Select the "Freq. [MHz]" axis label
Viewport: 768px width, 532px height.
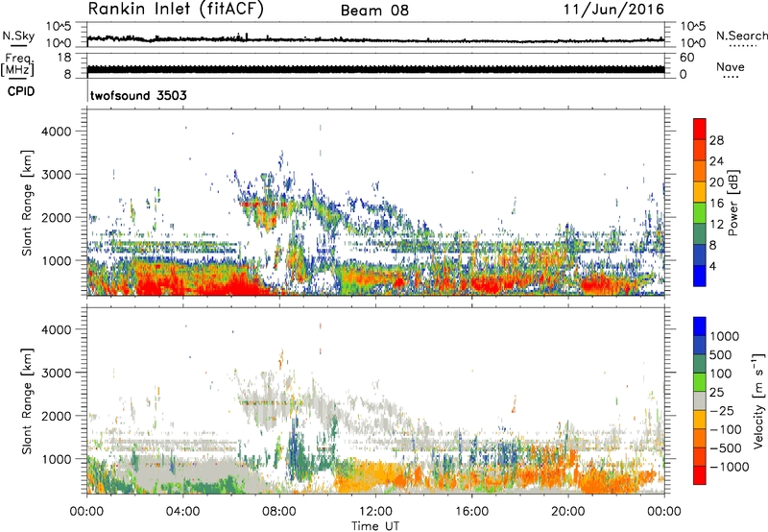pos(17,64)
